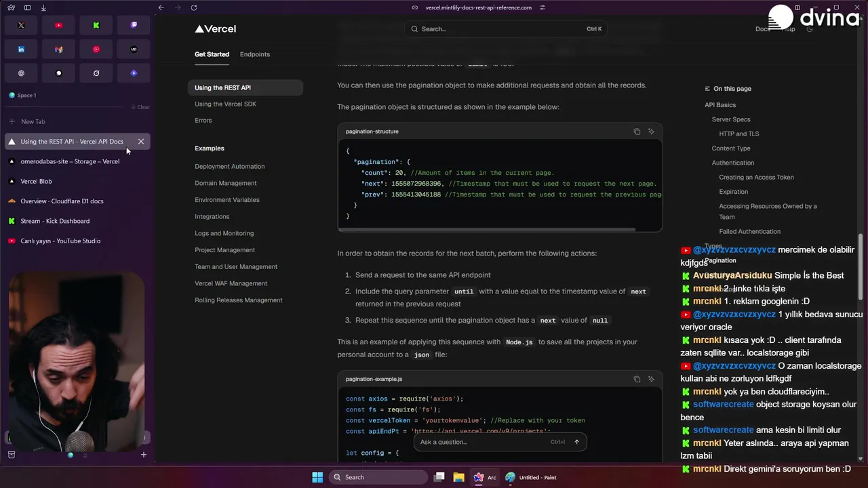
Task: Reload the page with the refresh icon
Action: [194, 7]
